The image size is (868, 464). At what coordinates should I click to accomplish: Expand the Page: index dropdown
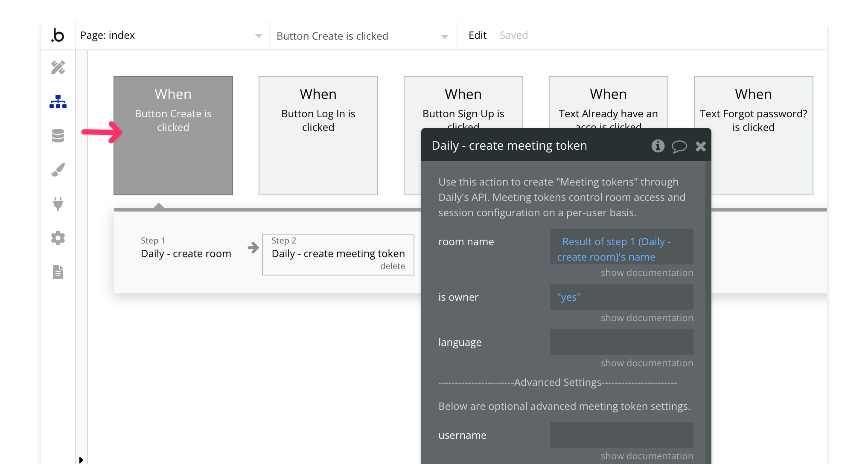(258, 36)
